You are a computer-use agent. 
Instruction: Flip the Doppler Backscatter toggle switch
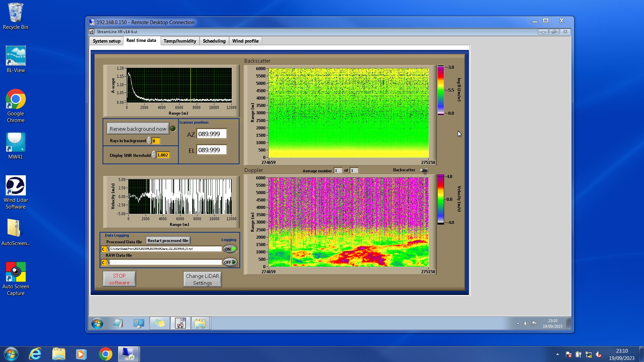pos(424,170)
